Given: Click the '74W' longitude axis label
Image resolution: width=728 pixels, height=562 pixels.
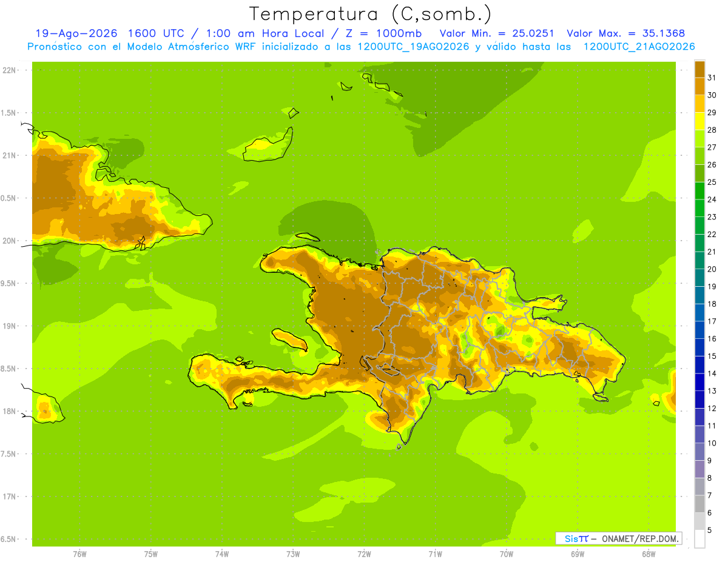Looking at the screenshot, I should (222, 554).
